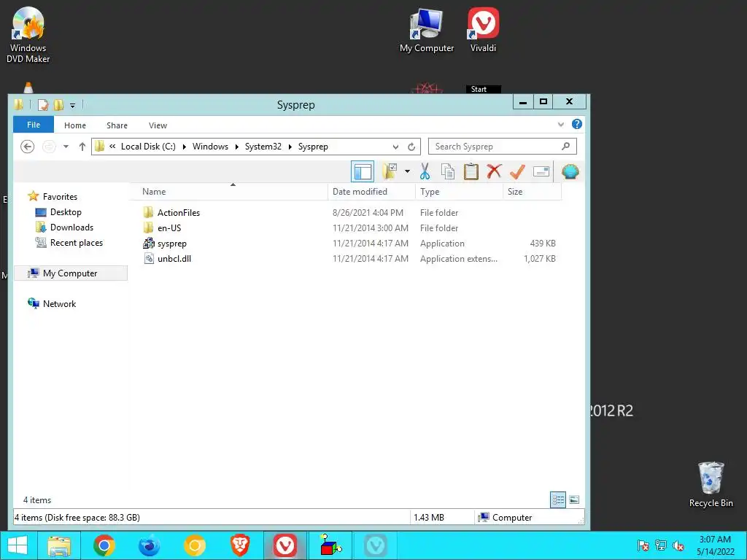Select the My Computer desktop shortcut
Image resolution: width=747 pixels, height=560 pixels.
(426, 29)
